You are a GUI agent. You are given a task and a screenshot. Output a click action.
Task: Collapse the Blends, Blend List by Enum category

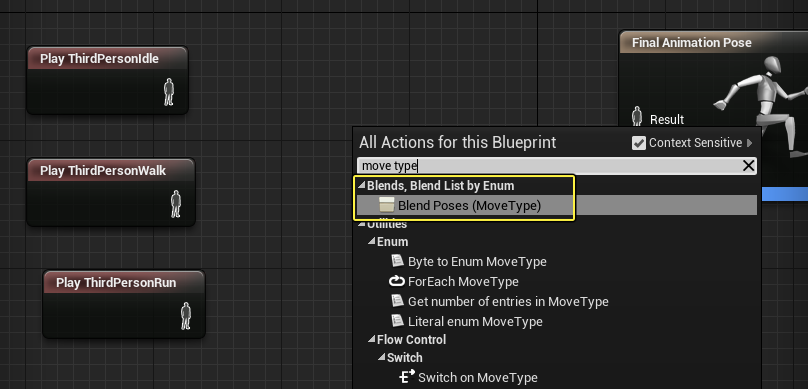[x=362, y=185]
